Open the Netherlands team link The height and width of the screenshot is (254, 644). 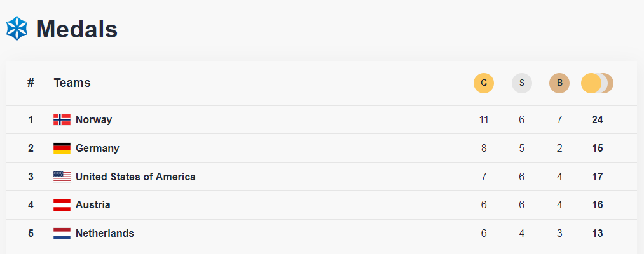pyautogui.click(x=105, y=234)
